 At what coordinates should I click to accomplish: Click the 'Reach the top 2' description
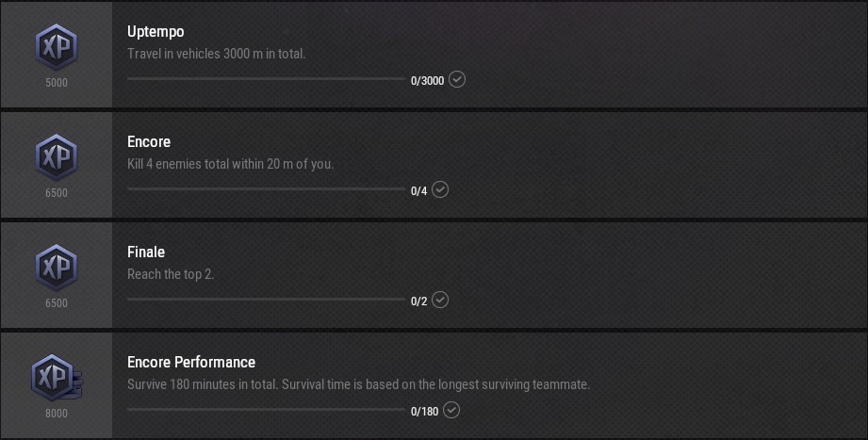(171, 274)
